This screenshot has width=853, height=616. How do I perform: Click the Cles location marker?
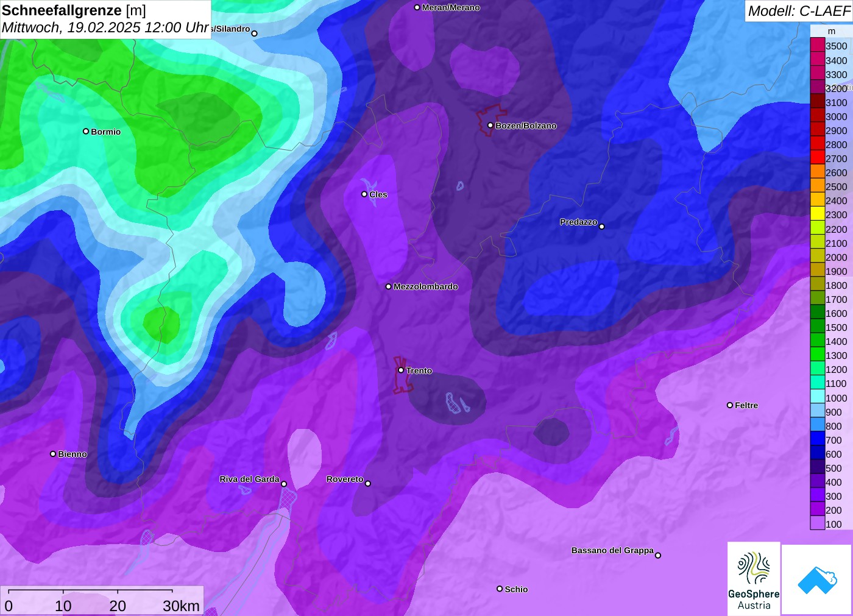click(364, 194)
